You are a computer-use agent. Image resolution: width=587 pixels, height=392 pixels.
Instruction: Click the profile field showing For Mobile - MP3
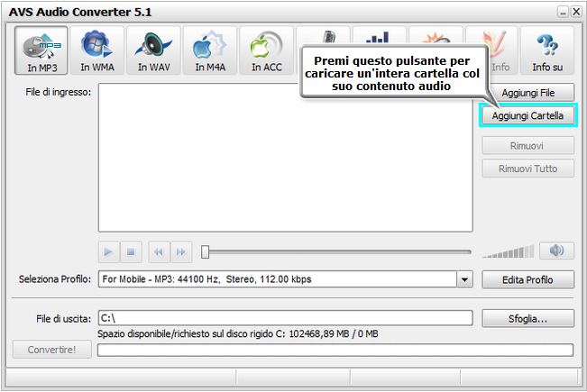pyautogui.click(x=278, y=279)
